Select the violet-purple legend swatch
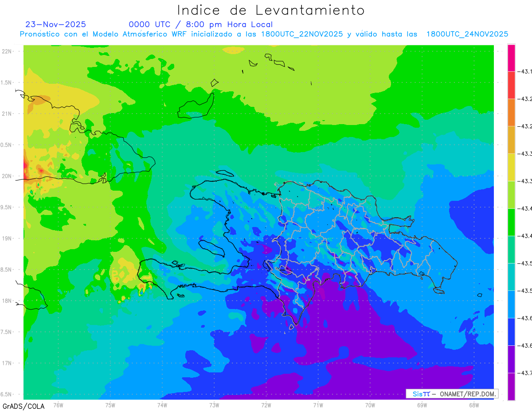The height and width of the screenshot is (411, 532). (x=511, y=359)
